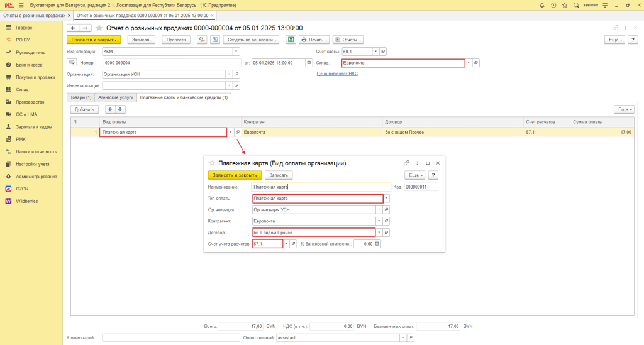644x345 pixels.
Task: Expand Договор dropdown in dialog
Action: click(x=379, y=233)
